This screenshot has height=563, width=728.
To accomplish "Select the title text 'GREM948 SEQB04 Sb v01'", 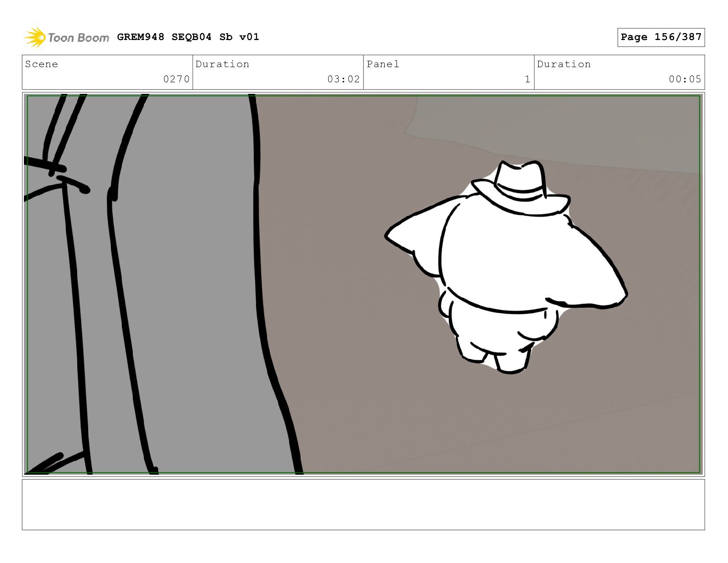I will pyautogui.click(x=188, y=37).
